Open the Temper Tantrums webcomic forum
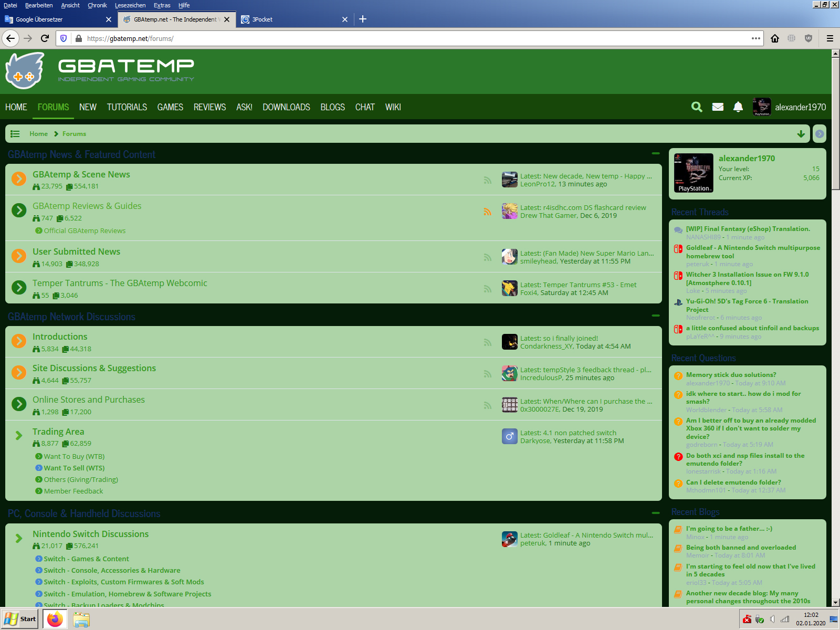Screen dimensions: 840x630 click(x=120, y=283)
